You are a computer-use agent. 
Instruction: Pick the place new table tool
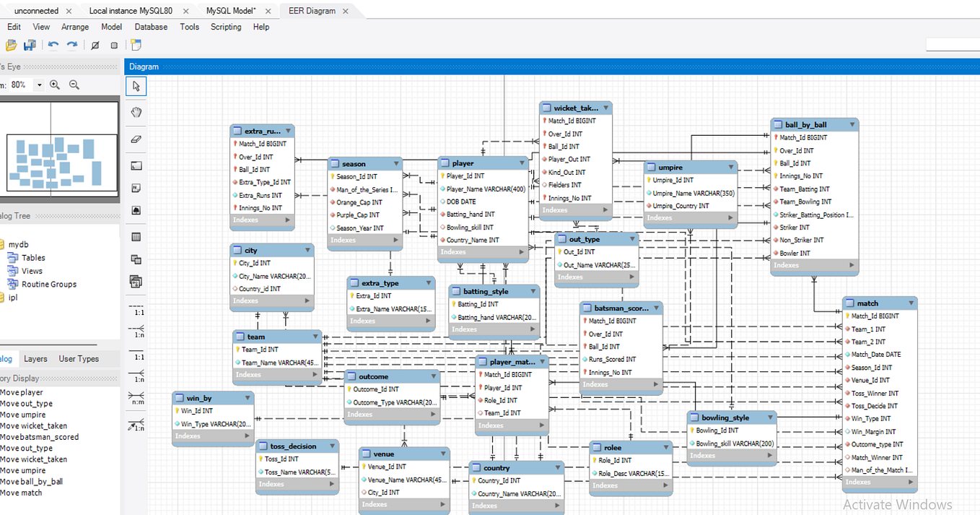(136, 237)
